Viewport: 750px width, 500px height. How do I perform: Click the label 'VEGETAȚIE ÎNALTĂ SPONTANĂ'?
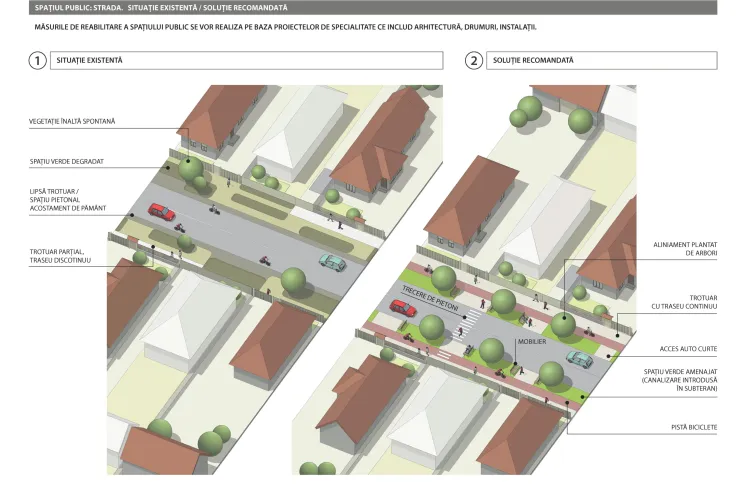[x=72, y=122]
